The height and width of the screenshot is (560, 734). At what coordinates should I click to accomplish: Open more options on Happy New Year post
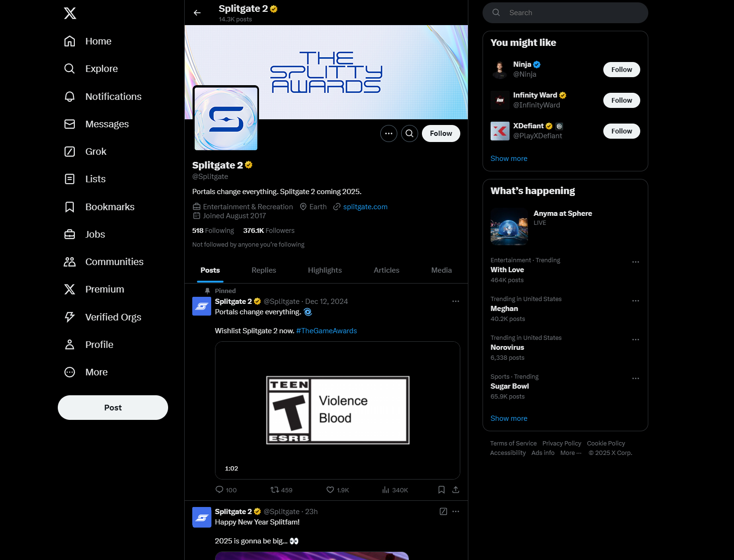pyautogui.click(x=456, y=512)
